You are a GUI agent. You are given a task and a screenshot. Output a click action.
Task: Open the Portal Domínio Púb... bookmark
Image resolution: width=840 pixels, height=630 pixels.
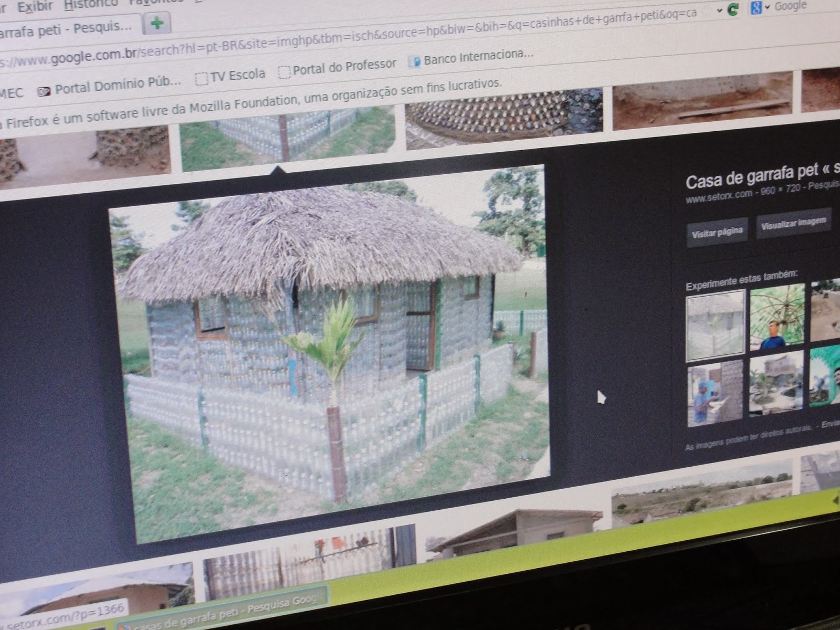(x=110, y=86)
